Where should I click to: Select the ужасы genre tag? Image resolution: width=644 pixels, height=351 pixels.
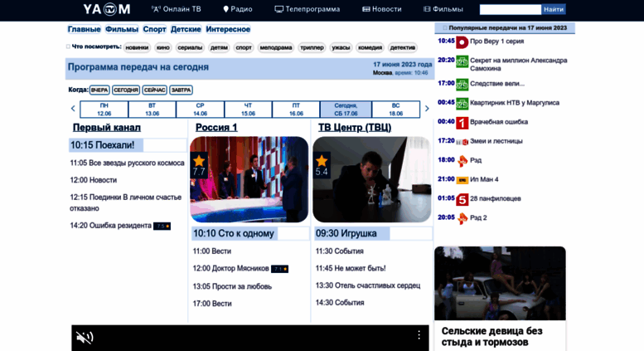tap(341, 47)
